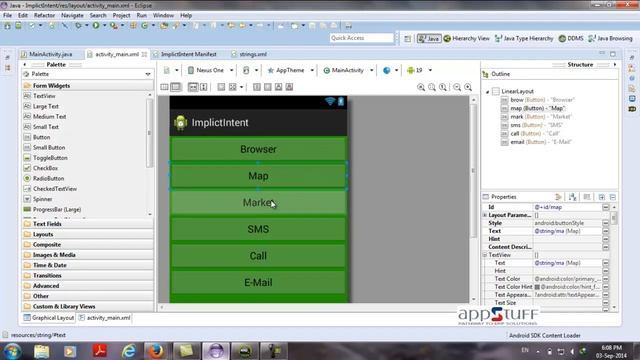This screenshot has height=360, width=640.
Task: Click the Eclipse taskbar icon
Action: click(216, 351)
